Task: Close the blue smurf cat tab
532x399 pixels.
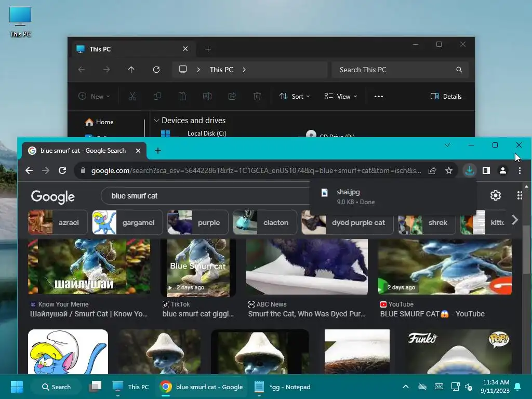Action: pyautogui.click(x=138, y=151)
